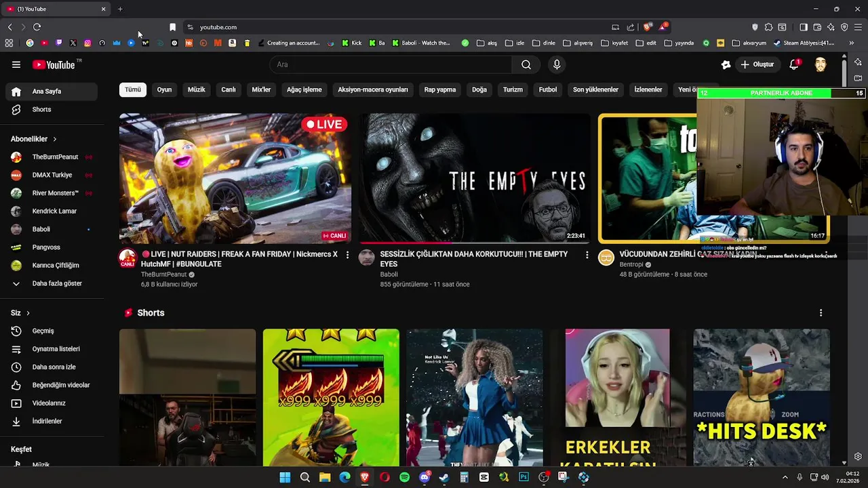Select the Canlı filter chip

pyautogui.click(x=229, y=89)
